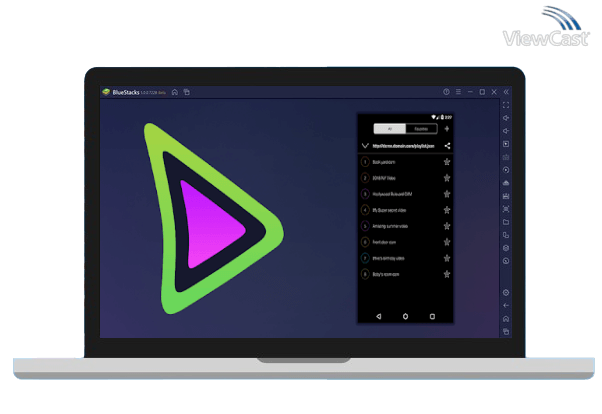
Task: Click the hexagon cube icon in side toolbar
Action: tap(506, 248)
